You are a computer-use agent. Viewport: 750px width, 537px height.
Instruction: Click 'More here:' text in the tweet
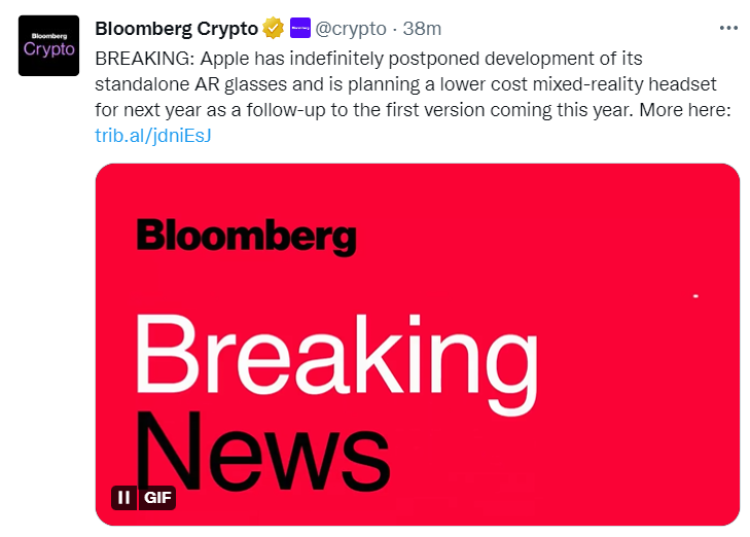pos(685,110)
